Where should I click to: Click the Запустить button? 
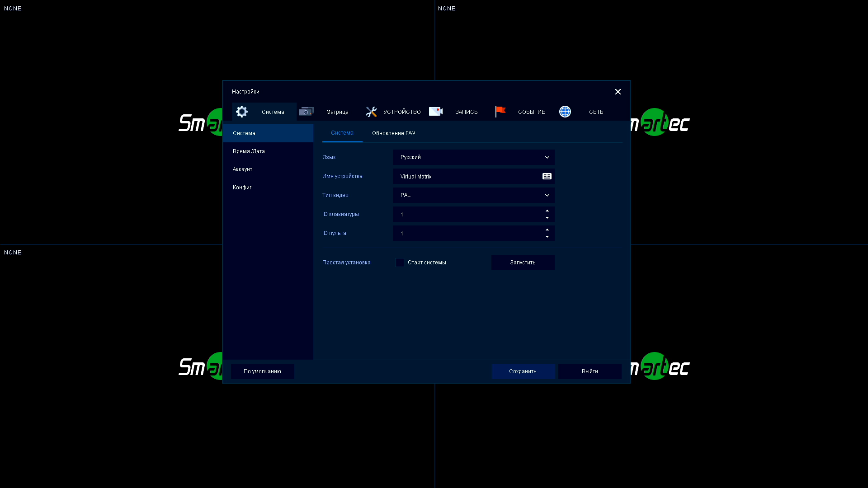523,263
